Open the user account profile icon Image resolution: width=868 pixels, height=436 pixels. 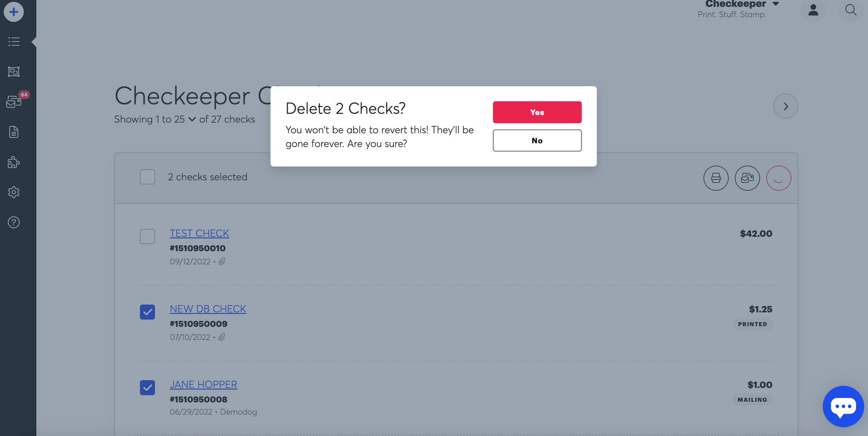[813, 10]
